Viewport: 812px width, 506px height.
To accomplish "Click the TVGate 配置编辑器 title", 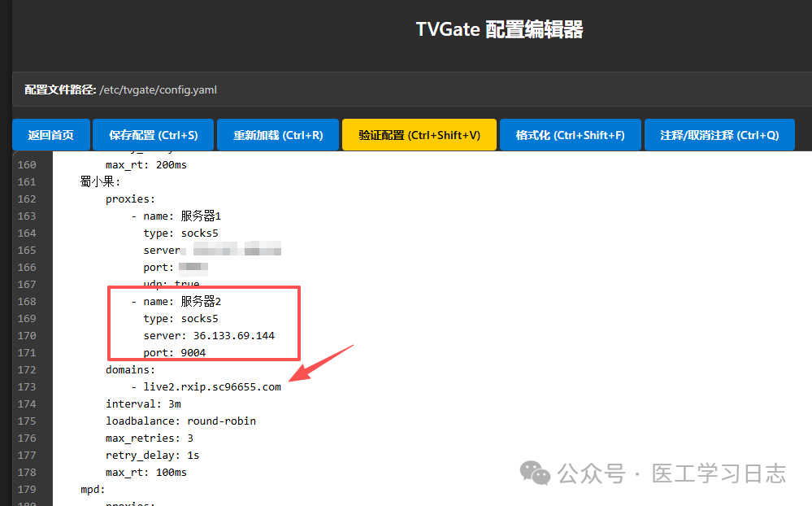I will coord(499,30).
